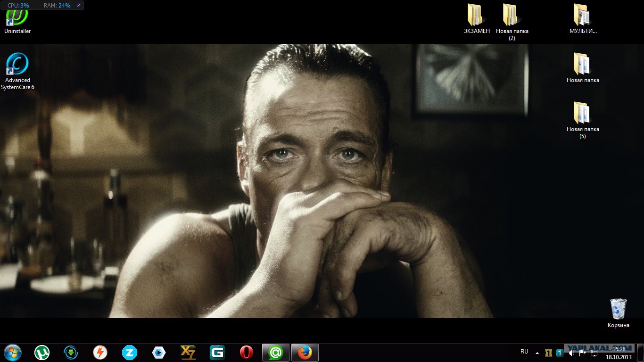Launch Advanced SystemCare 6 shortcut
The image size is (644, 362).
click(17, 71)
